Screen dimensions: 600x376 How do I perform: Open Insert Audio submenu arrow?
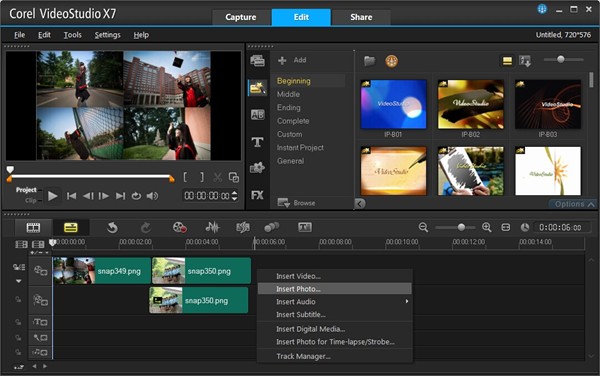[x=407, y=301]
